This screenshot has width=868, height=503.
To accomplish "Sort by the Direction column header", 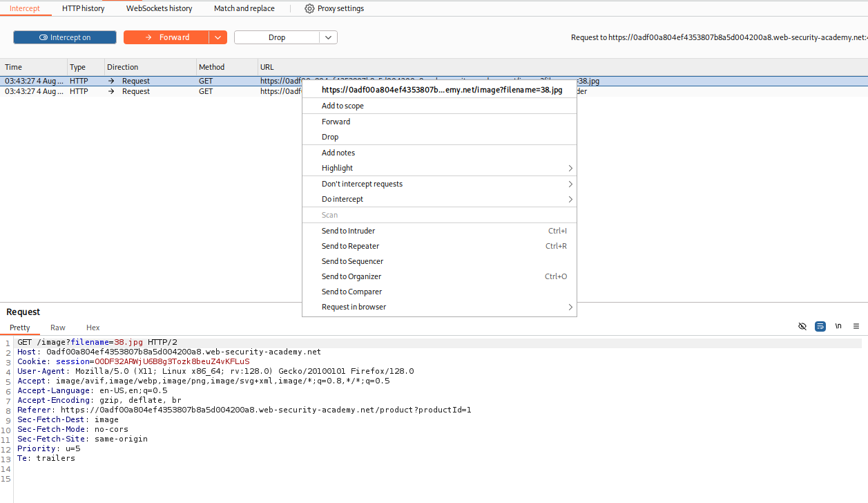I will point(150,67).
